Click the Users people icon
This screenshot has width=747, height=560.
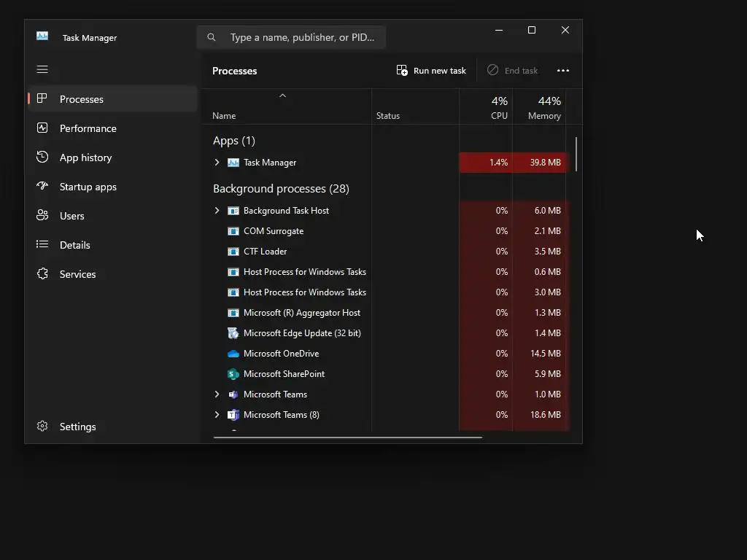point(42,215)
